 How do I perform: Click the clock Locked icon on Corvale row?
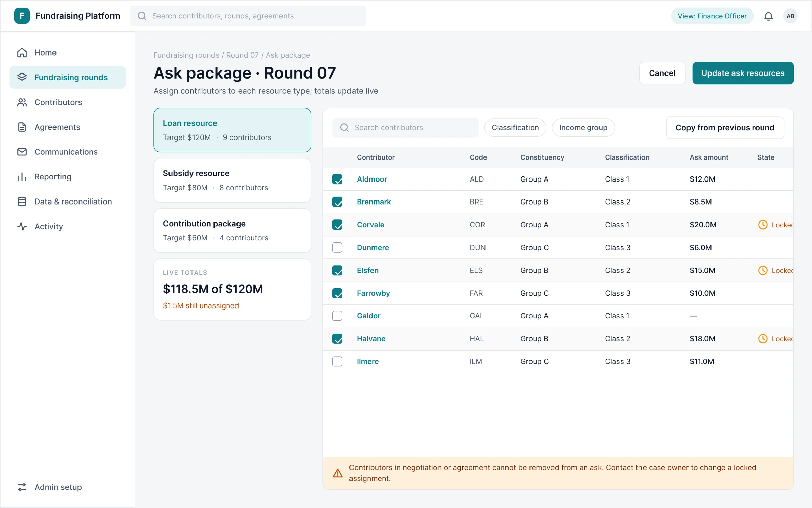click(763, 225)
